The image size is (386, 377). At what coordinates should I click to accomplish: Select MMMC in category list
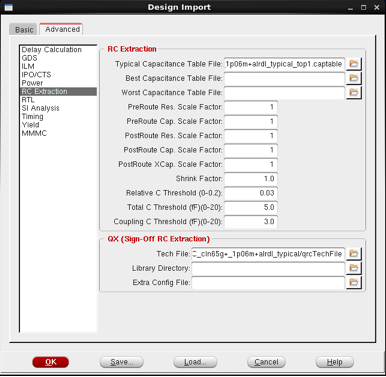(x=58, y=133)
